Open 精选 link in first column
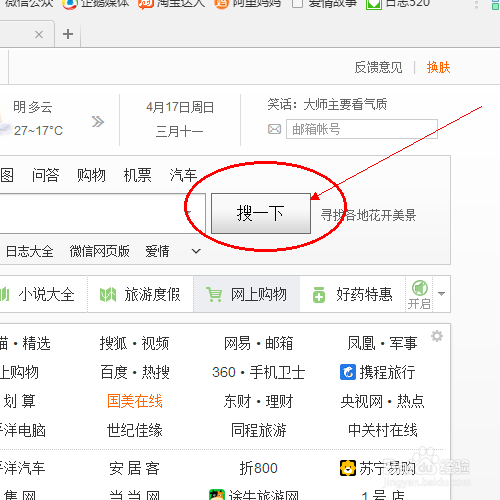This screenshot has width=500, height=500. point(36,343)
